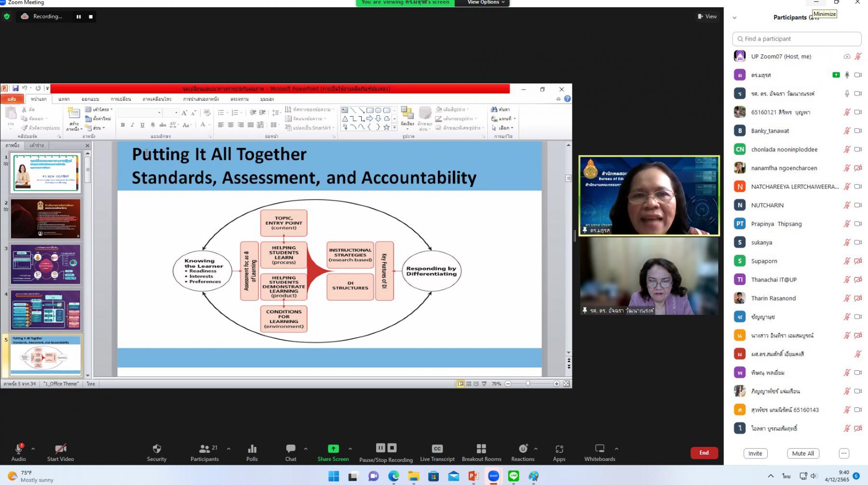Image resolution: width=868 pixels, height=485 pixels.
Task: Enable Live Transcript CC
Action: point(437,449)
